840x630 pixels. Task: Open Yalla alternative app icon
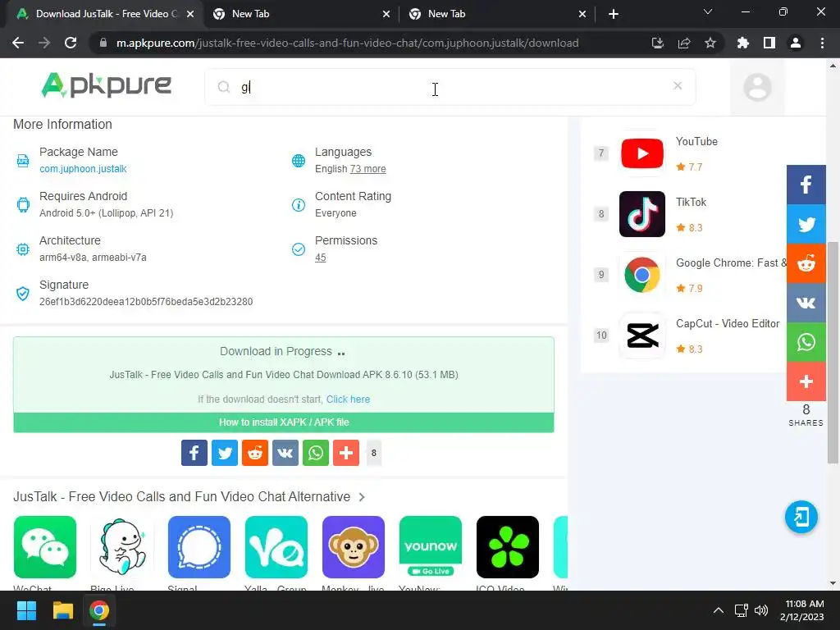point(276,547)
